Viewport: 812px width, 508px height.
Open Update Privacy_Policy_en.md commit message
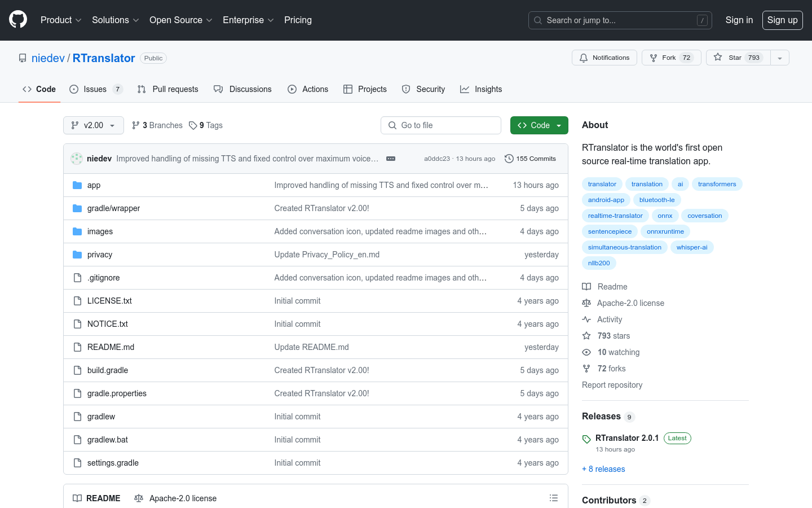click(327, 255)
